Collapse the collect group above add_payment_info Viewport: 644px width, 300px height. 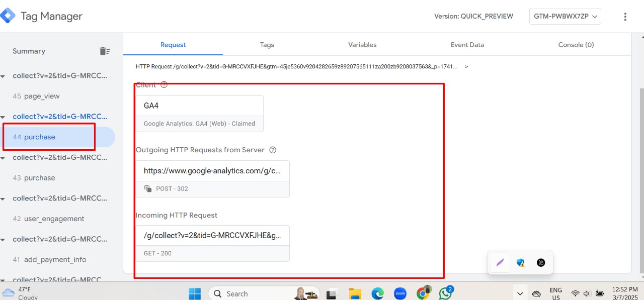(3, 240)
